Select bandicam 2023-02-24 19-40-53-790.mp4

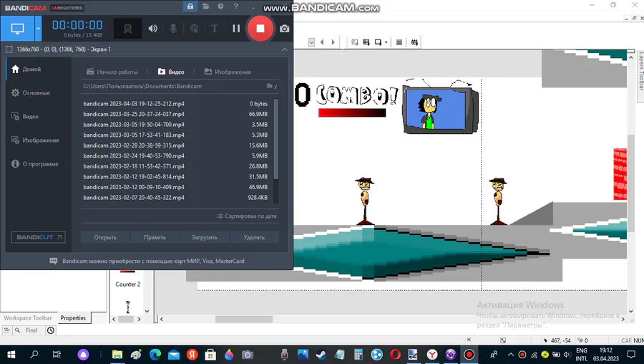pyautogui.click(x=175, y=156)
